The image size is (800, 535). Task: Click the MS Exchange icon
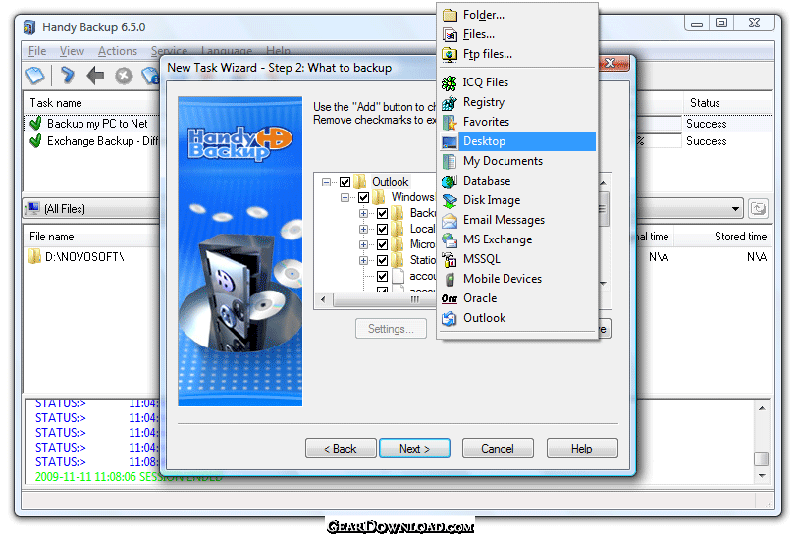click(449, 240)
